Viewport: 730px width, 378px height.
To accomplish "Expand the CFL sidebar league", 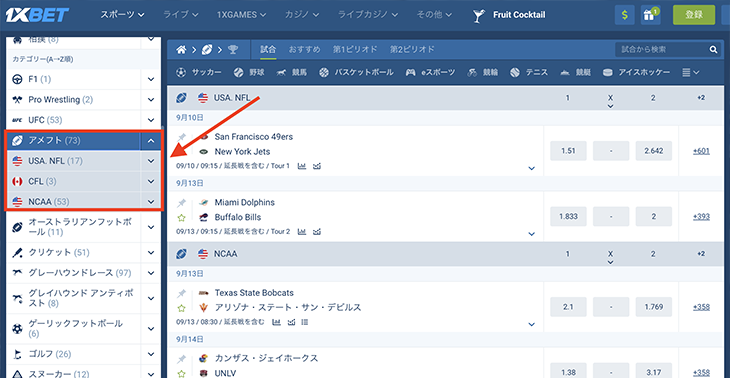I will [x=151, y=182].
